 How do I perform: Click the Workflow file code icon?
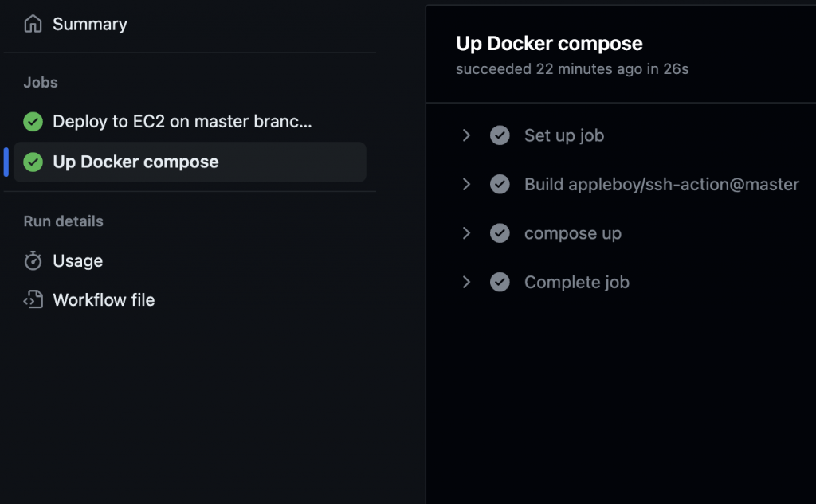pyautogui.click(x=33, y=300)
